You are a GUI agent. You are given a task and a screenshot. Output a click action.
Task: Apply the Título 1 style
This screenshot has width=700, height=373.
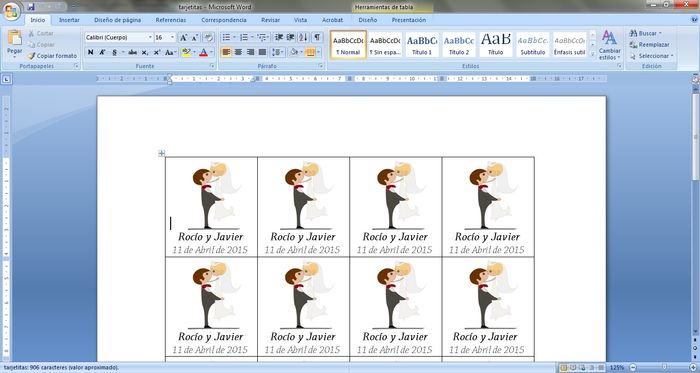422,44
